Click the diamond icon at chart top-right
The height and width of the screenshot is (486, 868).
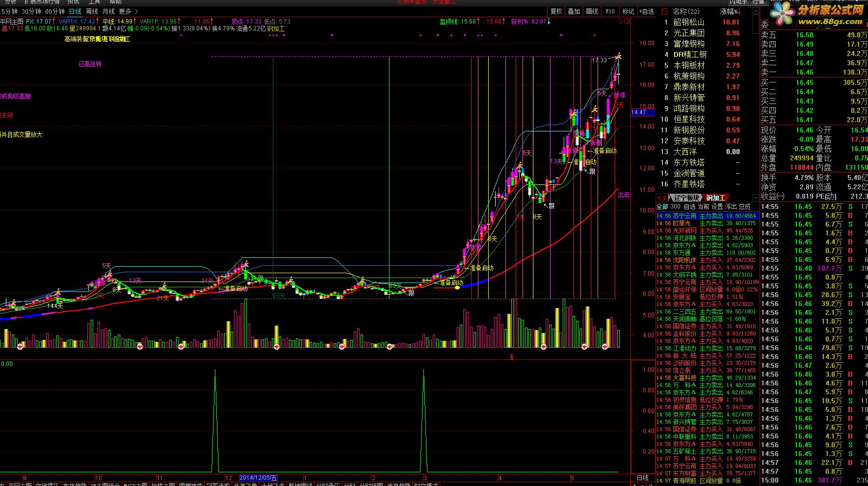(x=620, y=22)
